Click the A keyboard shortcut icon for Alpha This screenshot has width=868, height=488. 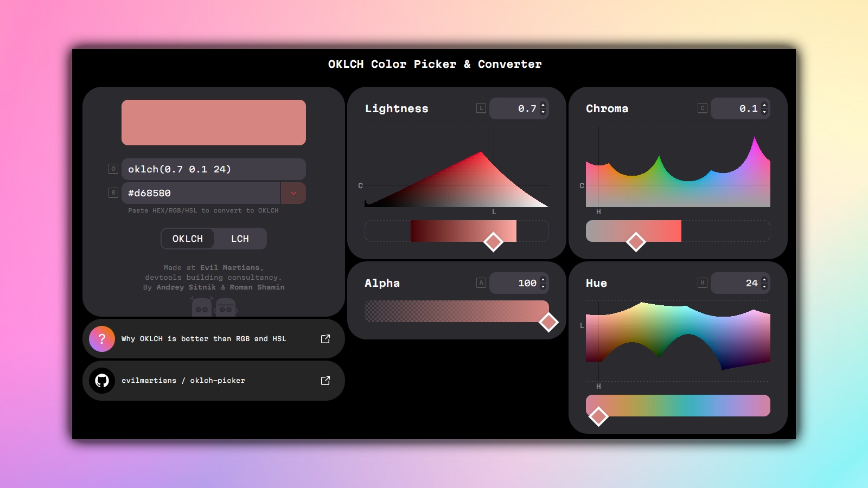coord(481,282)
